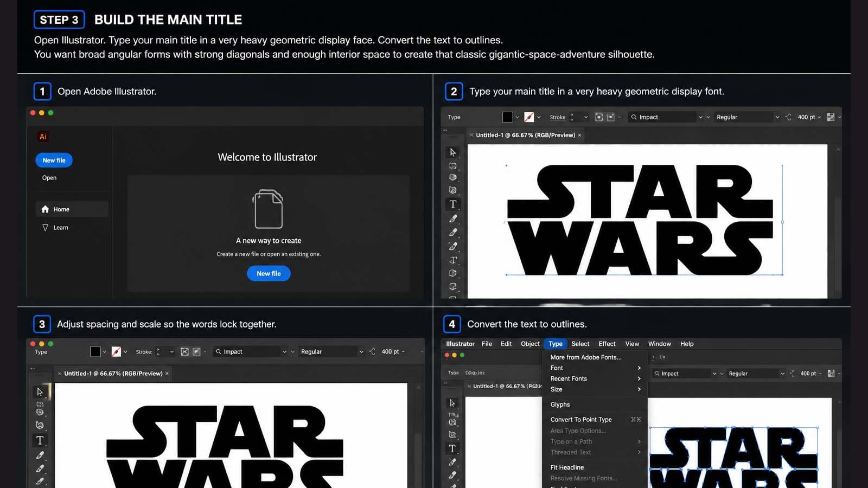The width and height of the screenshot is (868, 488).
Task: Click the first icon after the Stroke dropdown in panel 3
Action: click(184, 352)
